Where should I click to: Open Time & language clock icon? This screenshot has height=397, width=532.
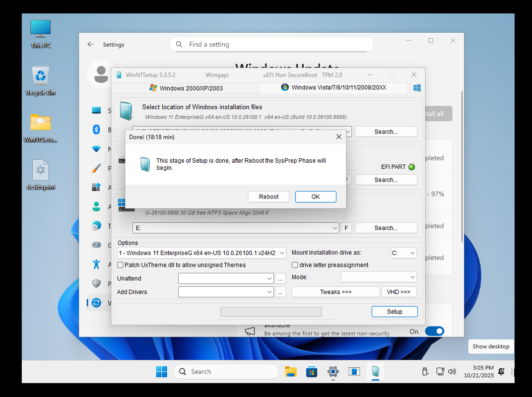(x=96, y=226)
